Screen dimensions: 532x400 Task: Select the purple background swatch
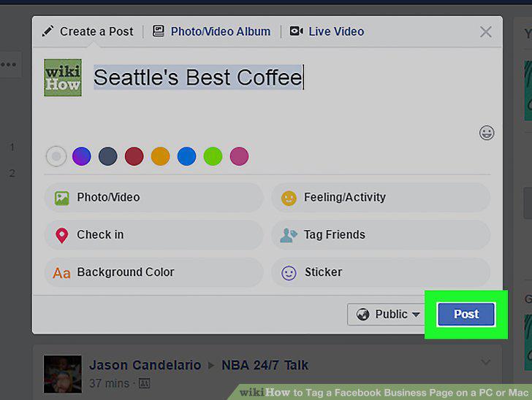coord(82,156)
